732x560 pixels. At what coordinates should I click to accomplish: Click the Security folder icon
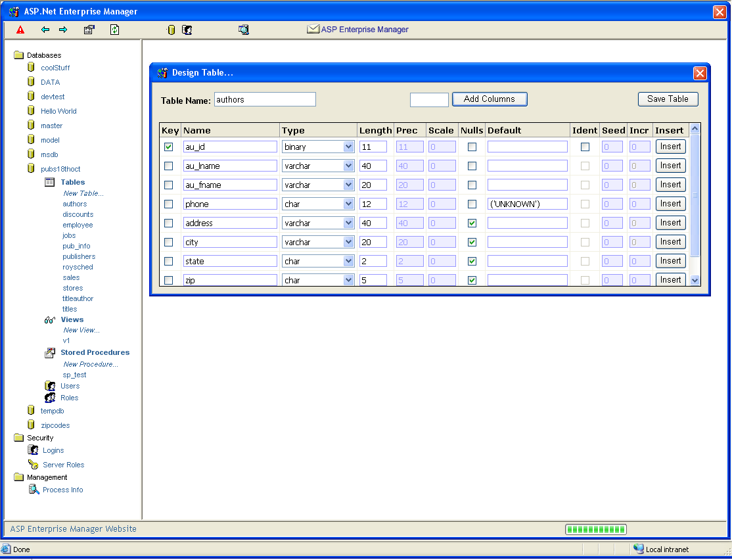tap(18, 438)
